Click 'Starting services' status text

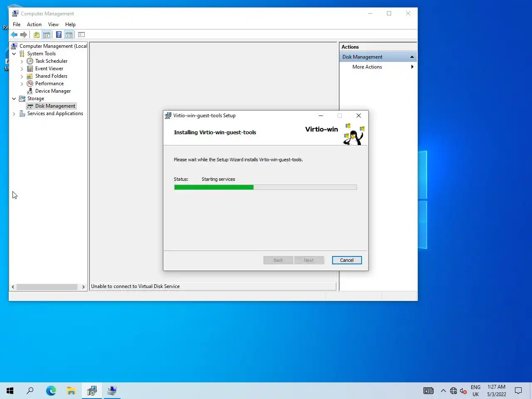coord(218,179)
